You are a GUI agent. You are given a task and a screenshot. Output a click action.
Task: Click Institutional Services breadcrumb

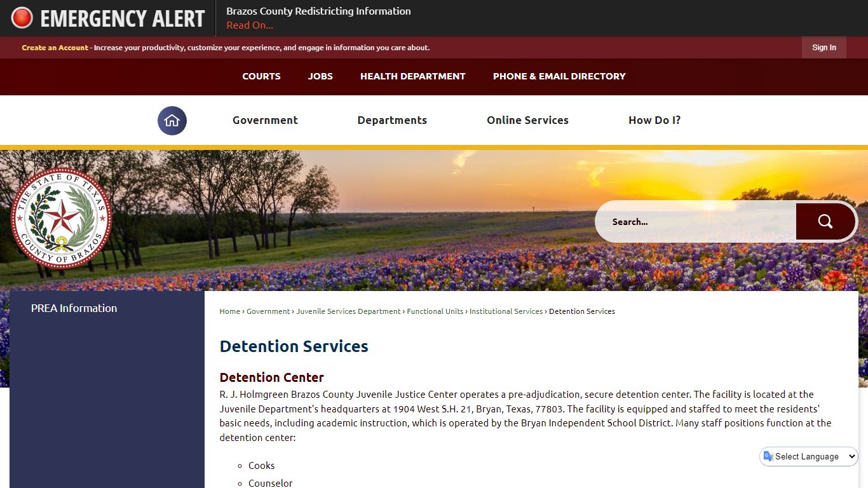(x=506, y=311)
